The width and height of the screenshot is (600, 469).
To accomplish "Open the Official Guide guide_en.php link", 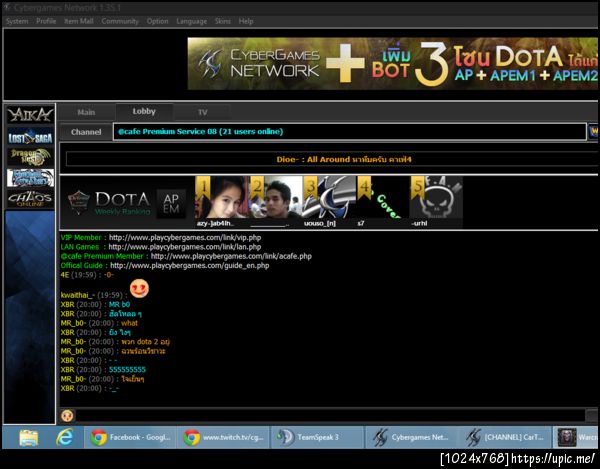I will pyautogui.click(x=189, y=265).
